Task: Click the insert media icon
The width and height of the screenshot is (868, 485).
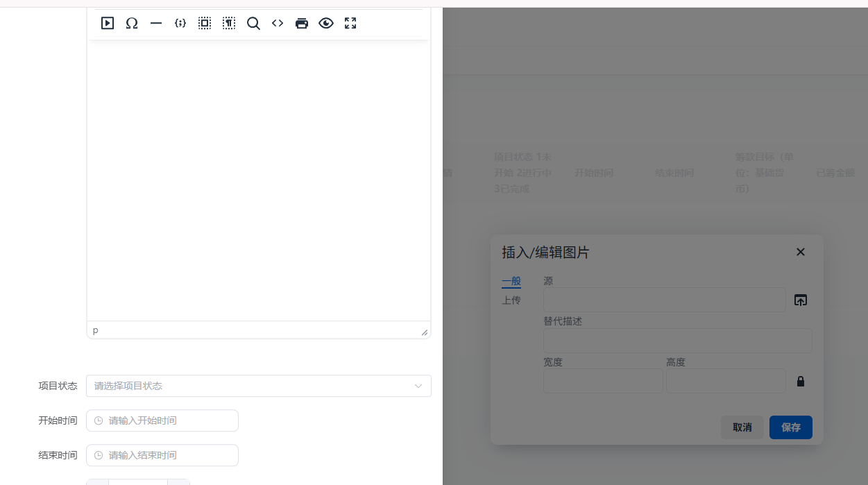Action: click(x=108, y=23)
